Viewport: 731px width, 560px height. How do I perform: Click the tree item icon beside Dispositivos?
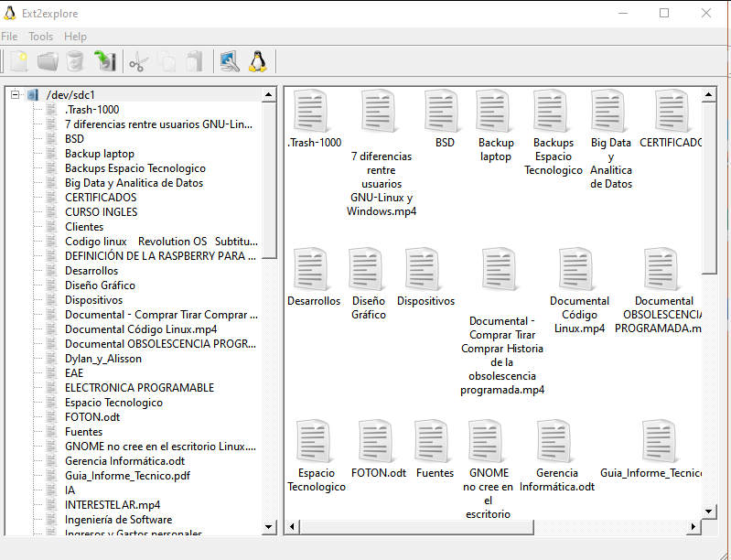click(51, 300)
